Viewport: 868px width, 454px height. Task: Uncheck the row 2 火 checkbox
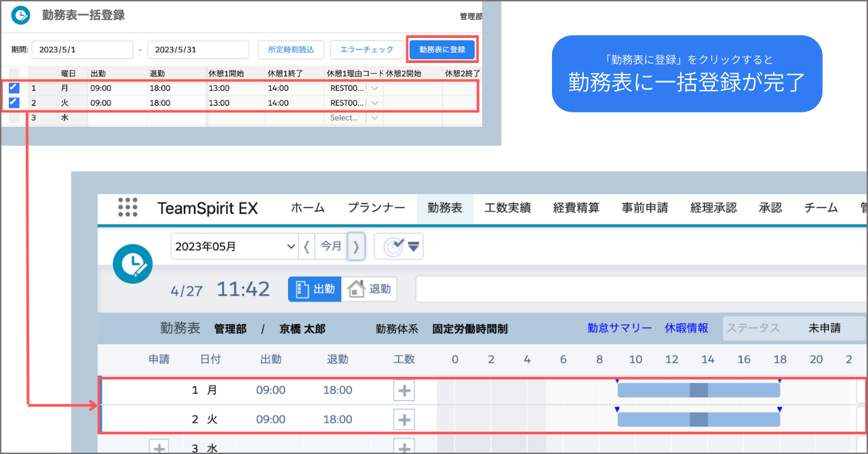coord(14,103)
